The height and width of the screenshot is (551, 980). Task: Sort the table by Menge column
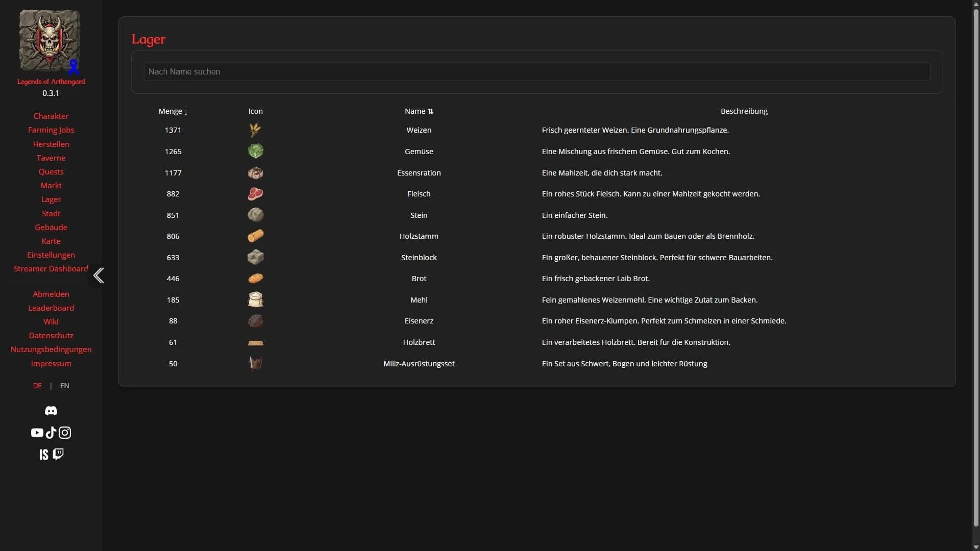(x=173, y=111)
